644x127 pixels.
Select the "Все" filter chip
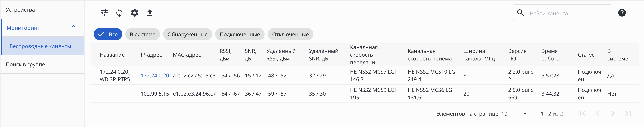coord(108,34)
